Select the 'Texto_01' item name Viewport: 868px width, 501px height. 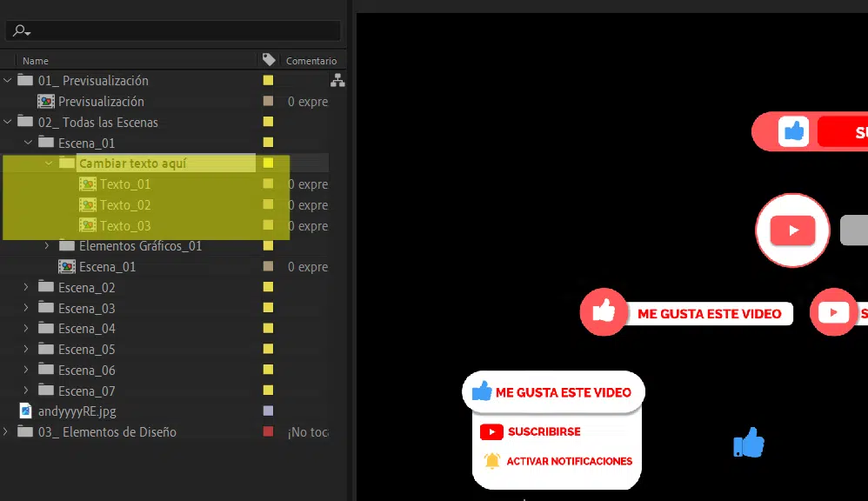(125, 184)
